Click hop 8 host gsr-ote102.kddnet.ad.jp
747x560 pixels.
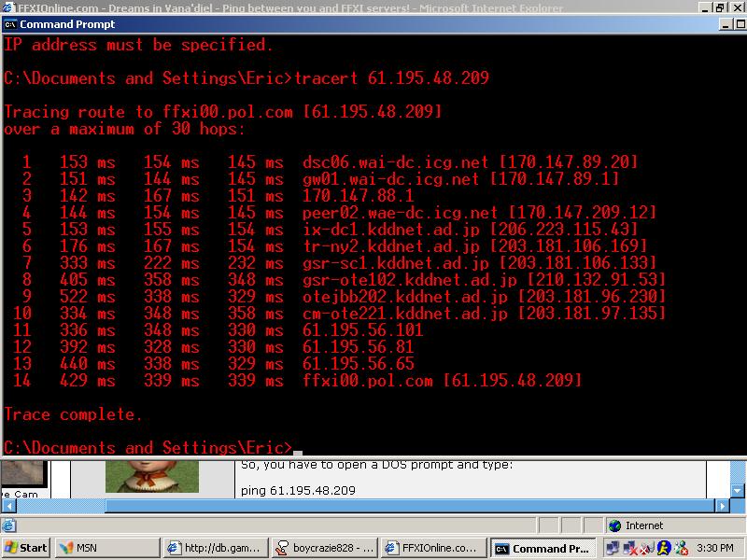[x=409, y=281]
